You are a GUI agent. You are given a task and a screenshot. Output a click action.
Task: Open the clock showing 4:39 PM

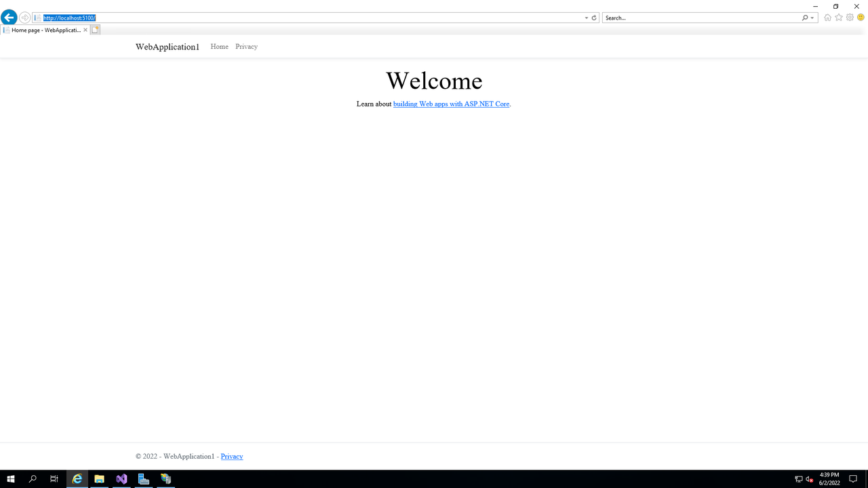(829, 479)
